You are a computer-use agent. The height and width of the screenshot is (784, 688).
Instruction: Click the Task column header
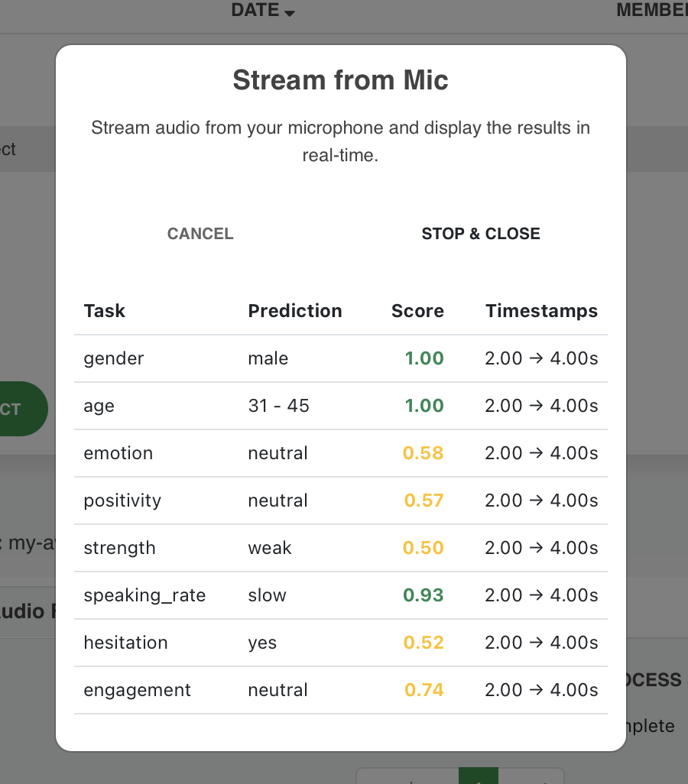pyautogui.click(x=104, y=311)
